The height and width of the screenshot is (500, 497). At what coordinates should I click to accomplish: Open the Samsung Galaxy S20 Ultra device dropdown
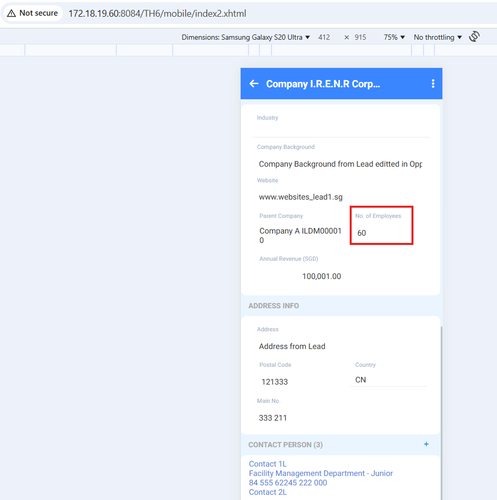click(x=245, y=37)
